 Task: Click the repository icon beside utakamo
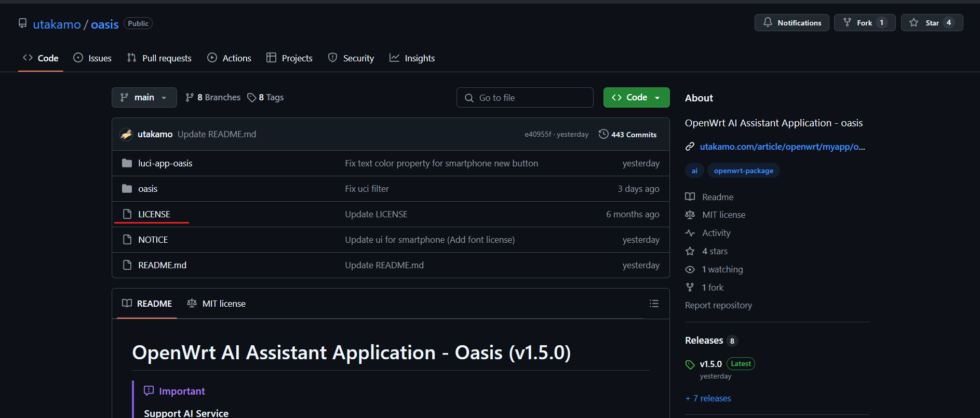pos(22,23)
